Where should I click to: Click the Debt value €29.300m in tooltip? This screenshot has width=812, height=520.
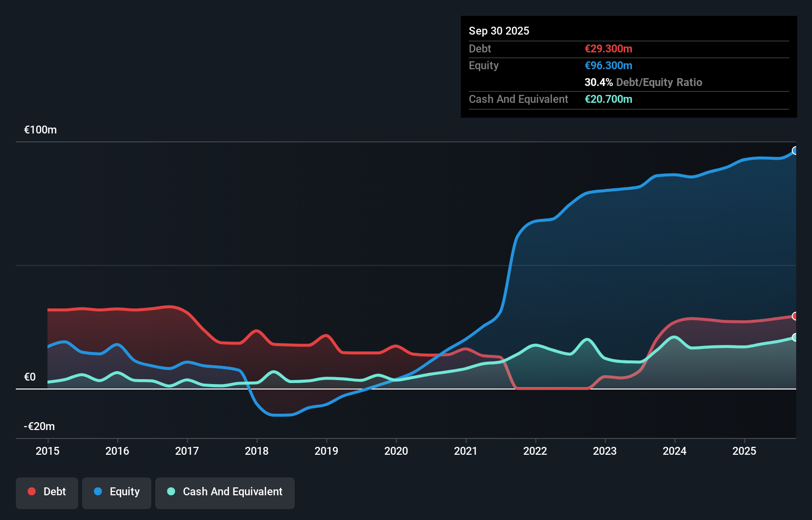[608, 48]
